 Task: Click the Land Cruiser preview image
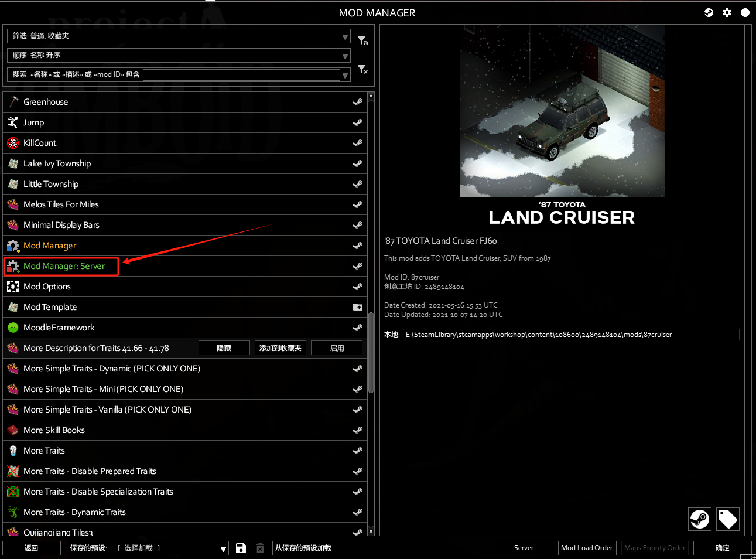tap(562, 111)
